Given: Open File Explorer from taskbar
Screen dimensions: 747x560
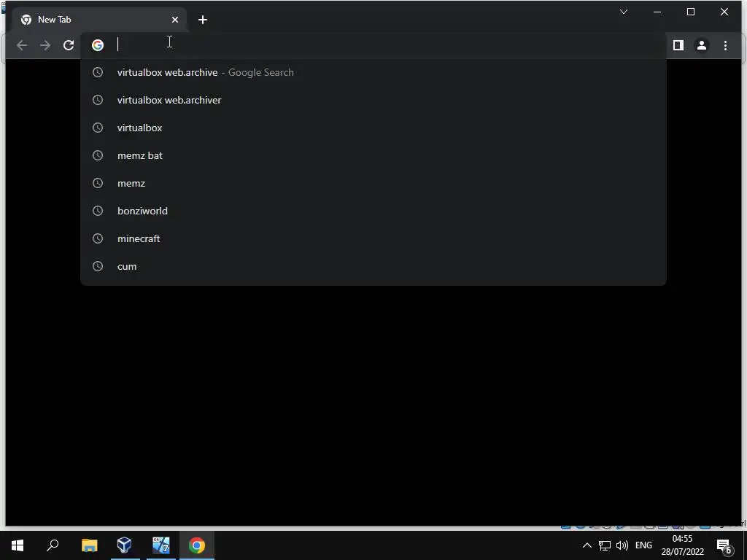Looking at the screenshot, I should [x=89, y=545].
